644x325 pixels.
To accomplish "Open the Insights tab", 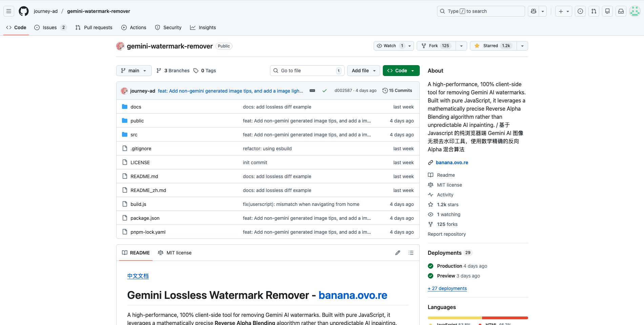I will point(203,27).
